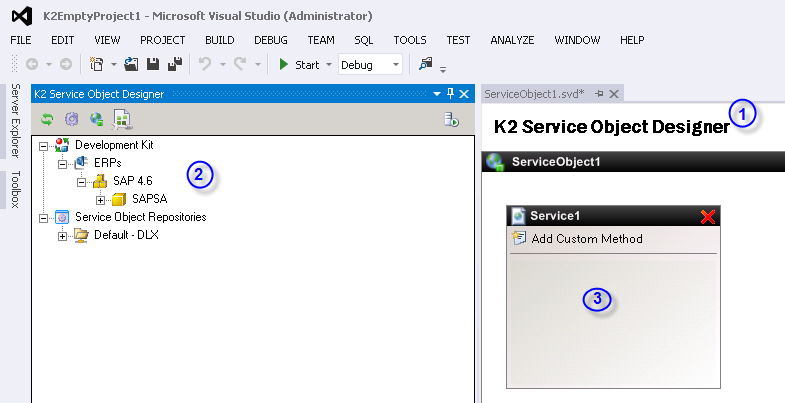Click the grid wrench icon in designer toolbar
The height and width of the screenshot is (403, 785).
tap(122, 120)
